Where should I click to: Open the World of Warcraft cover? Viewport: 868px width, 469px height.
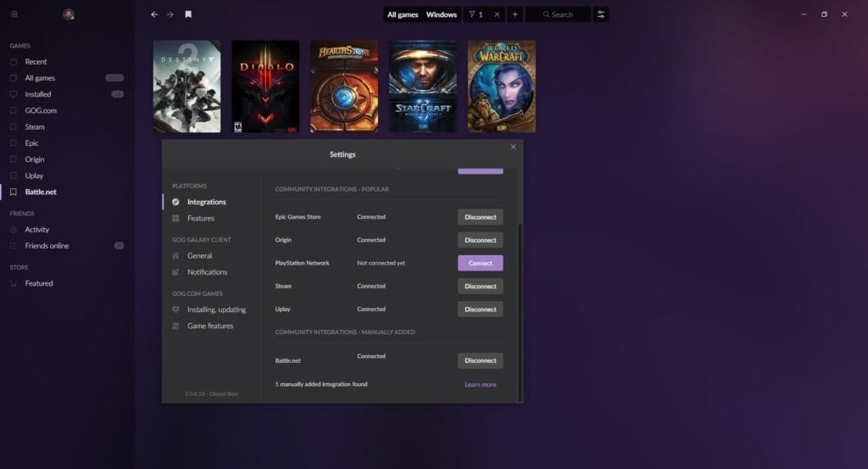[x=502, y=87]
